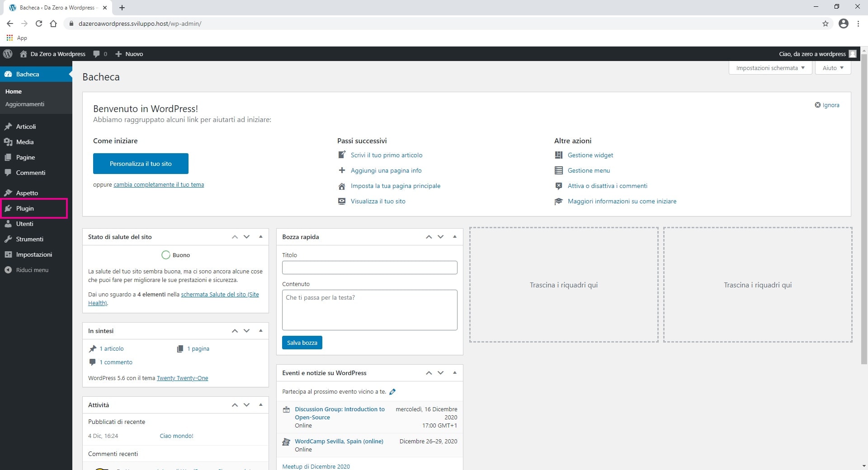The width and height of the screenshot is (868, 470).
Task: Open the Impostazioni menu item
Action: [36, 254]
